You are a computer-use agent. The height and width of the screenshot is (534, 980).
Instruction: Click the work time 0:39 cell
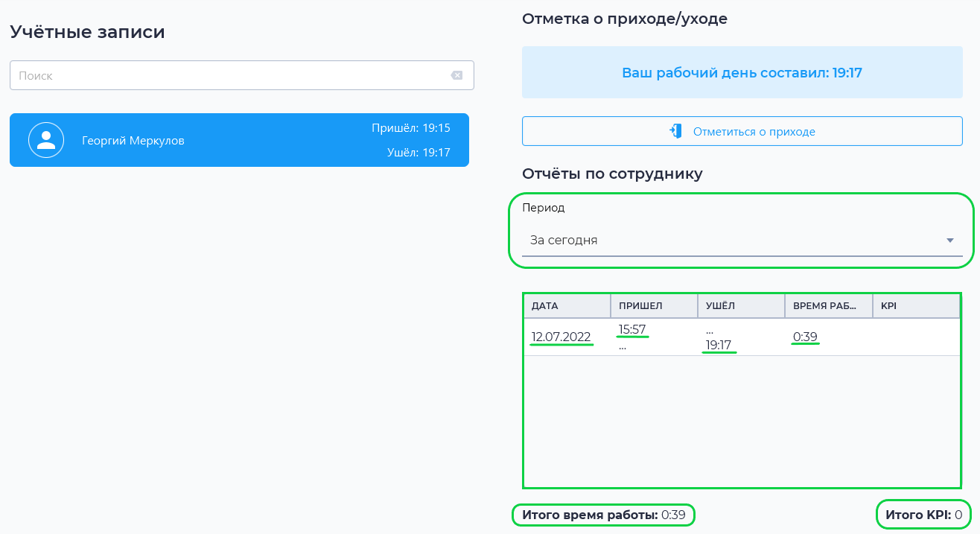point(805,337)
